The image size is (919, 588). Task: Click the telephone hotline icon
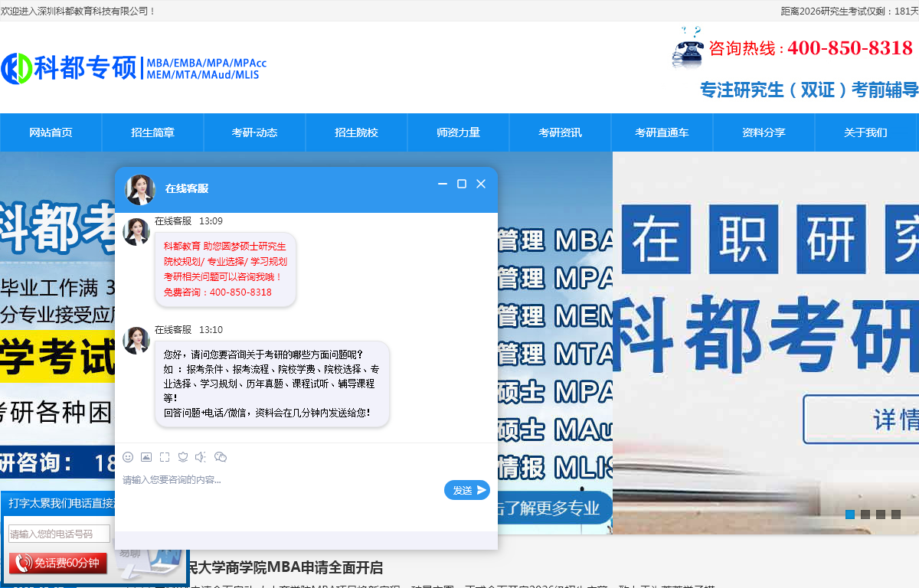[688, 47]
